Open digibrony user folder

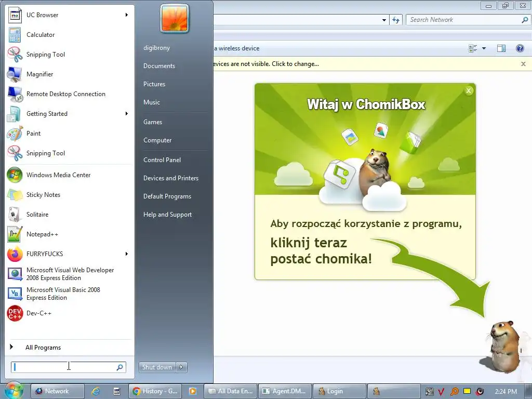[x=156, y=48]
